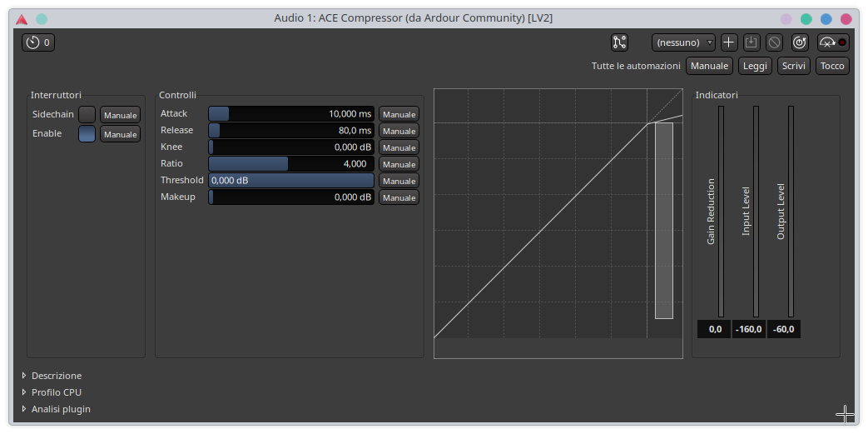Click the Tutte le automazioni label
The image size is (868, 434).
(x=636, y=66)
